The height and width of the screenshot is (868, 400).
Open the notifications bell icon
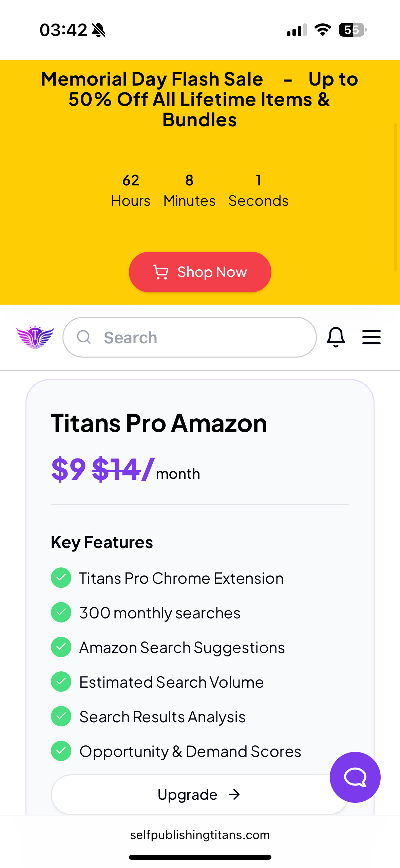(336, 337)
